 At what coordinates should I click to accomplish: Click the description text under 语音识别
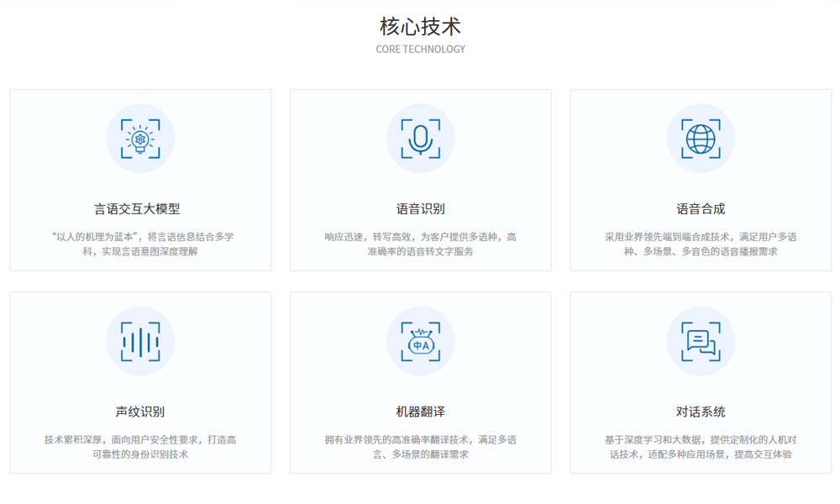(420, 244)
